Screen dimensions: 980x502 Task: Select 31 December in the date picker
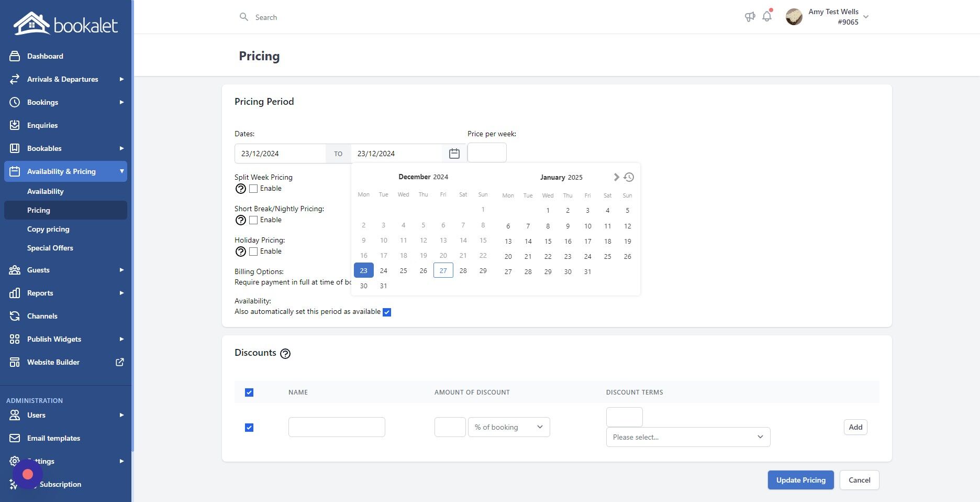coord(384,286)
